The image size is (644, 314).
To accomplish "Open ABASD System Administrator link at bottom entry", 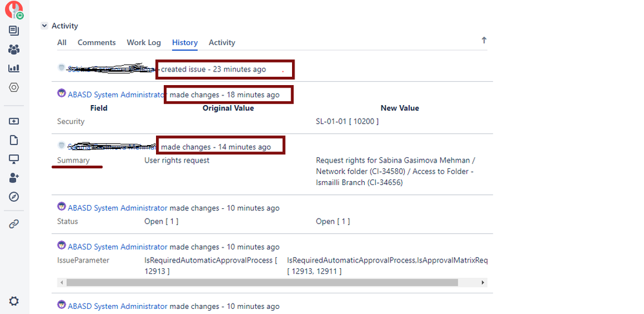I will [117, 307].
